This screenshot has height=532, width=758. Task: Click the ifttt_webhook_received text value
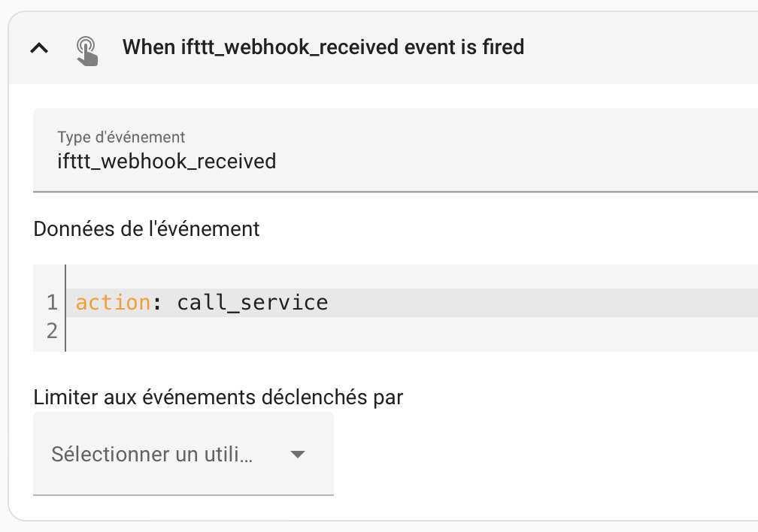tap(167, 162)
